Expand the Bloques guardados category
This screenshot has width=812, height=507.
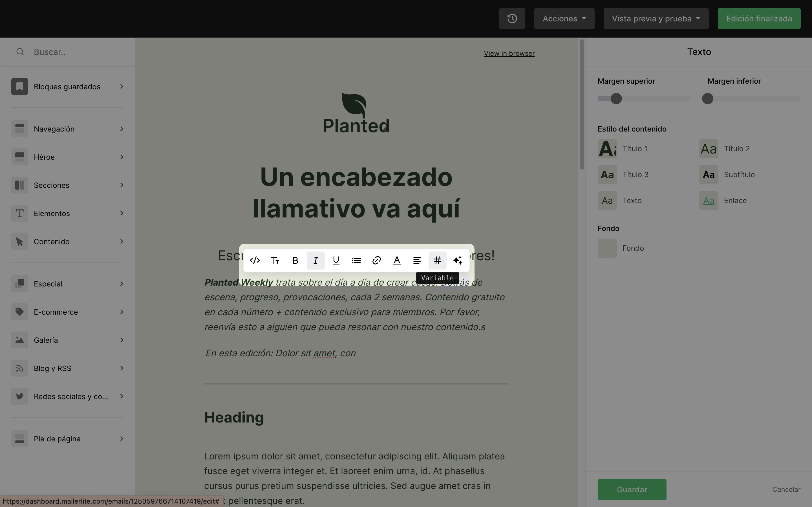(67, 86)
